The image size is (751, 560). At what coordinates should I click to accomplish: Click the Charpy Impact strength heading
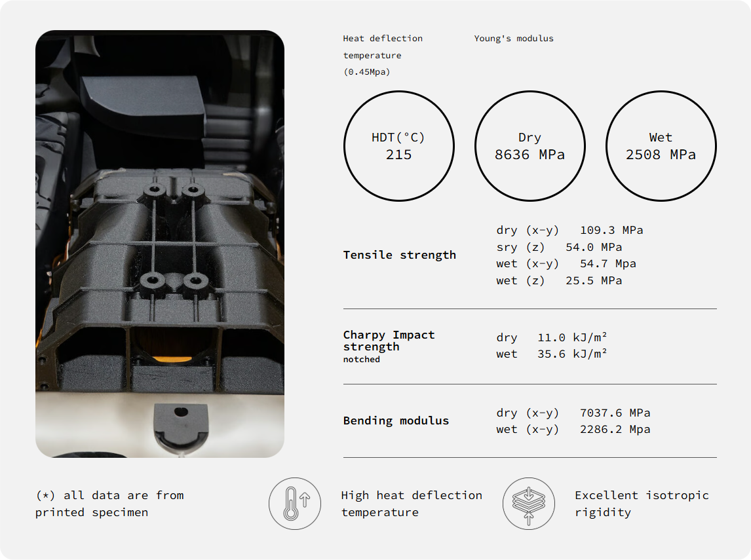pyautogui.click(x=389, y=341)
